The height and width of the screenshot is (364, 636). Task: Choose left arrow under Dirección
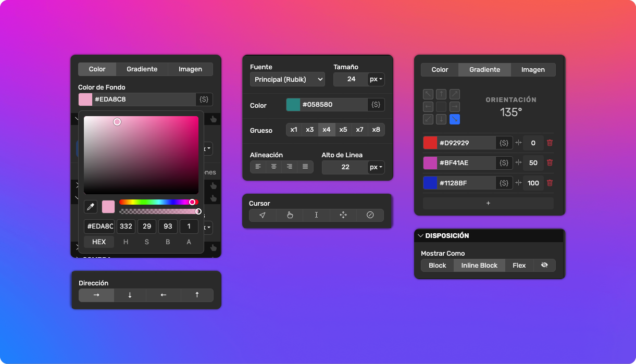pos(164,295)
